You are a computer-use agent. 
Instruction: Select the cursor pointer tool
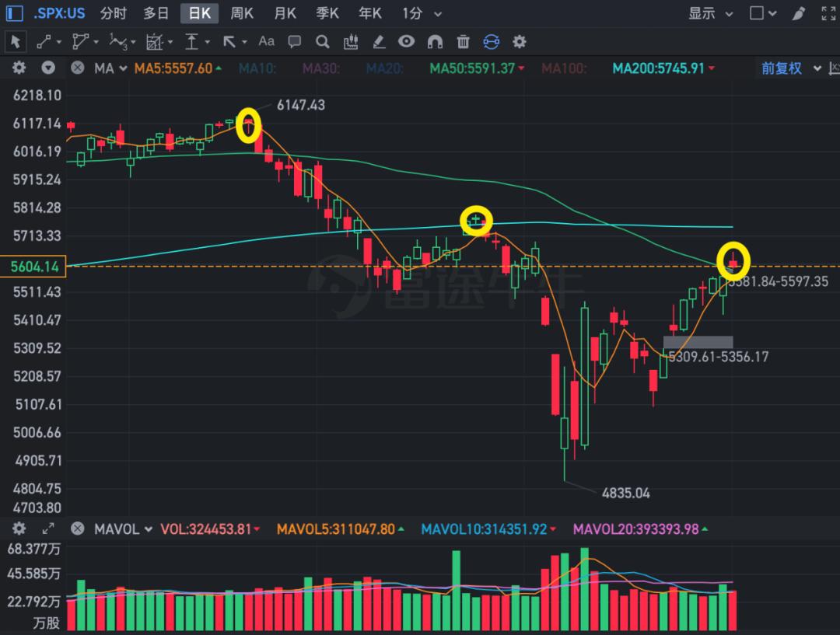(x=16, y=41)
